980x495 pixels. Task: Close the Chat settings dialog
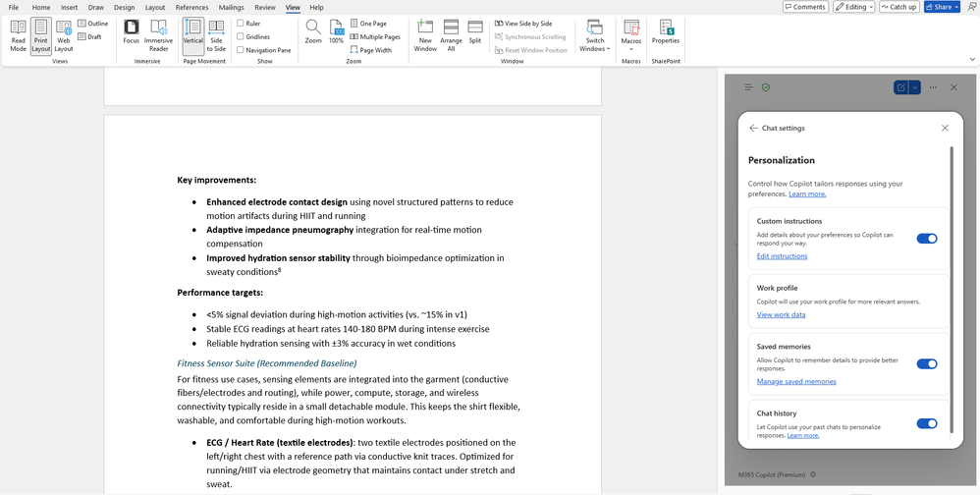pos(945,128)
